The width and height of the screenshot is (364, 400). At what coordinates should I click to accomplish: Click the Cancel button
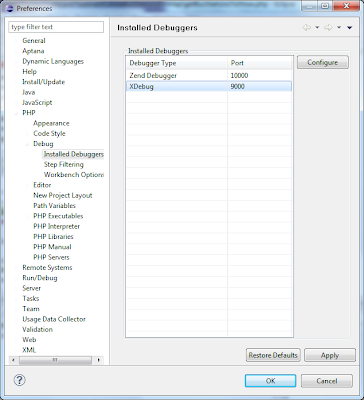coord(327,381)
